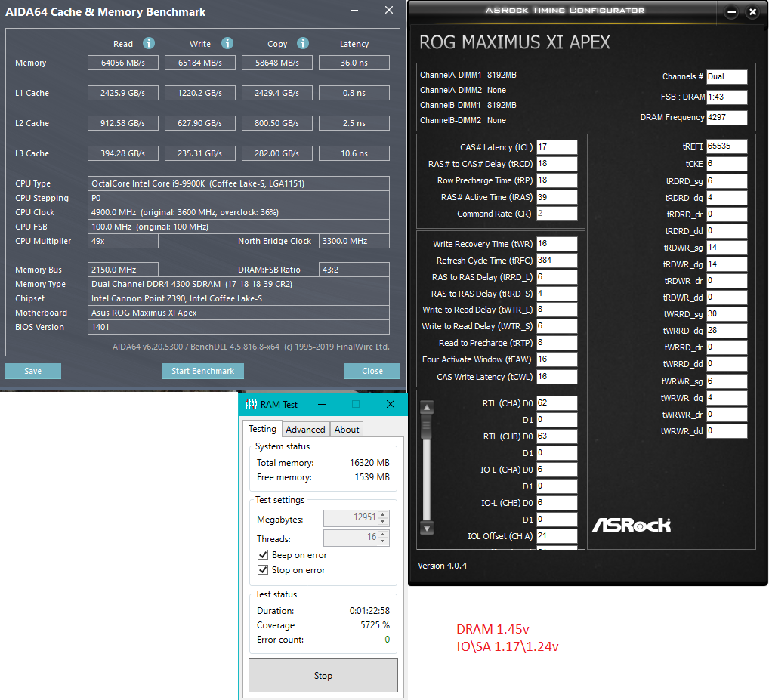Image resolution: width=769 pixels, height=700 pixels.
Task: Click the Close button in AIDA64
Action: 372,371
